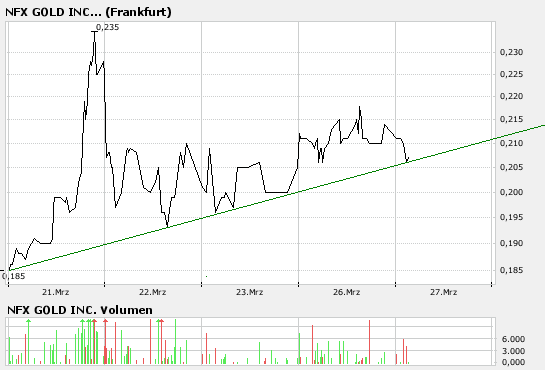Click the 0,210 price axis value
The width and height of the screenshot is (545, 384).
click(x=511, y=143)
